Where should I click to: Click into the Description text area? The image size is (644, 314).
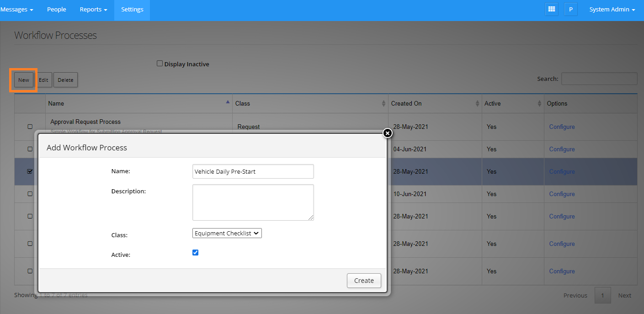253,202
